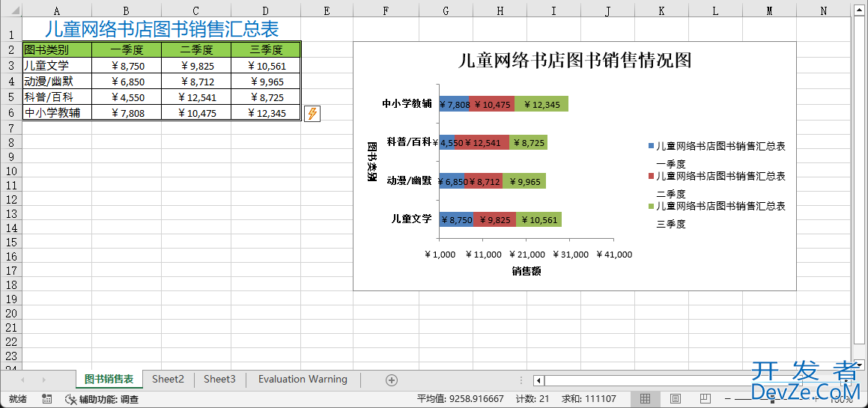Select header cell 图书类别
This screenshot has width=868, height=408.
(x=57, y=50)
